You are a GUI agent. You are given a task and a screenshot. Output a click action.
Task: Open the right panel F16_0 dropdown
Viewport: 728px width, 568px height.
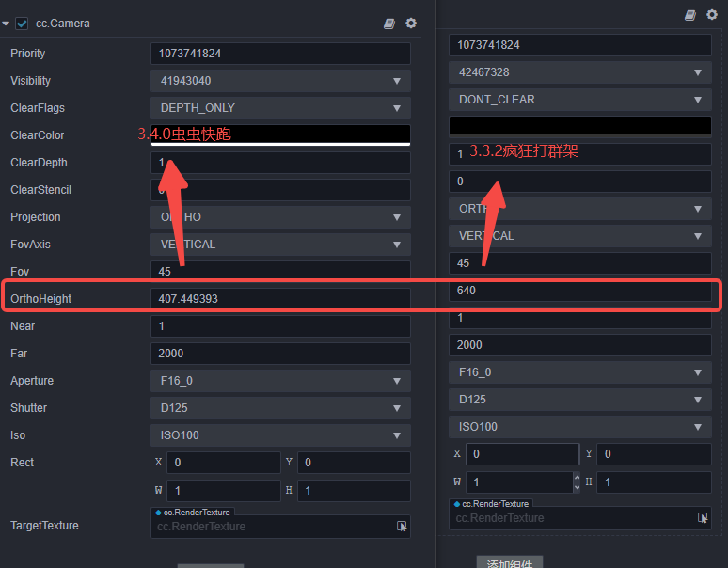580,372
